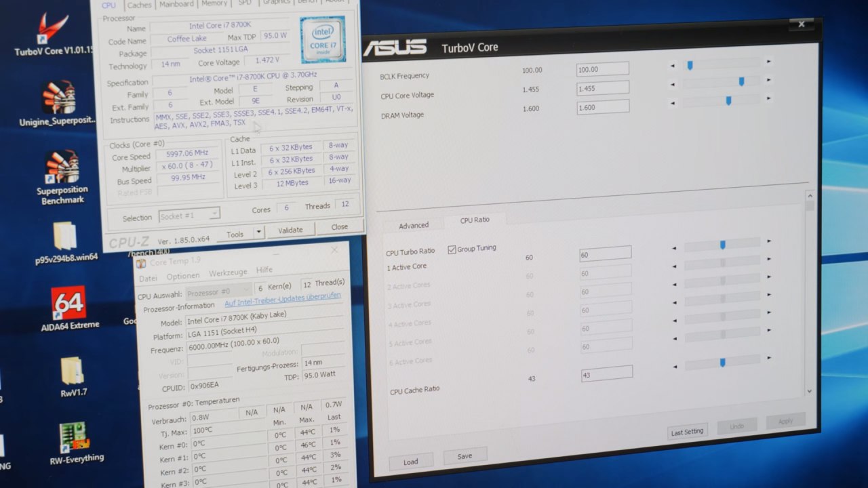This screenshot has width=868, height=488.
Task: Click the Undo button in TurboV Core
Action: (x=737, y=426)
